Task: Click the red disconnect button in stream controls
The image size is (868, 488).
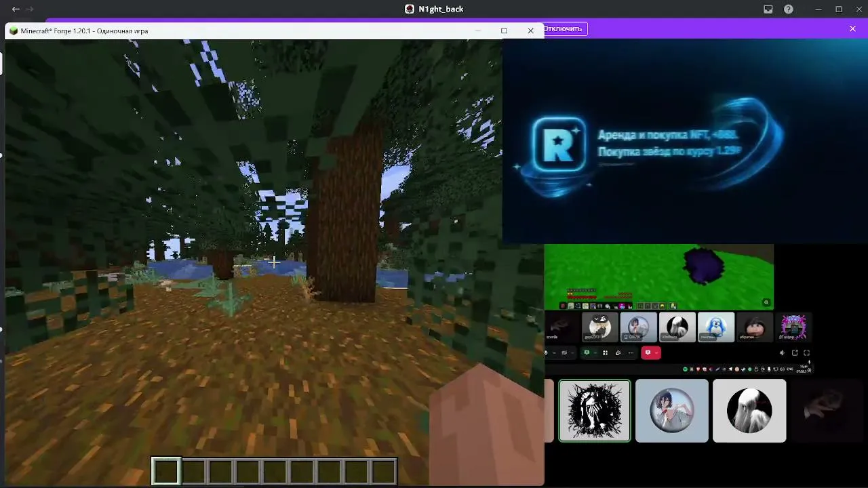Action: click(648, 352)
